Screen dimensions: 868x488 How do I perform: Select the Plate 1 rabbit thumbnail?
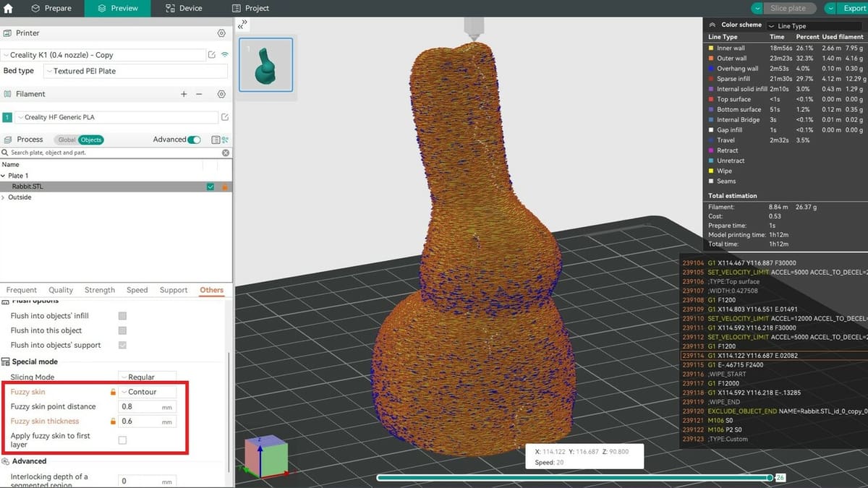click(265, 64)
